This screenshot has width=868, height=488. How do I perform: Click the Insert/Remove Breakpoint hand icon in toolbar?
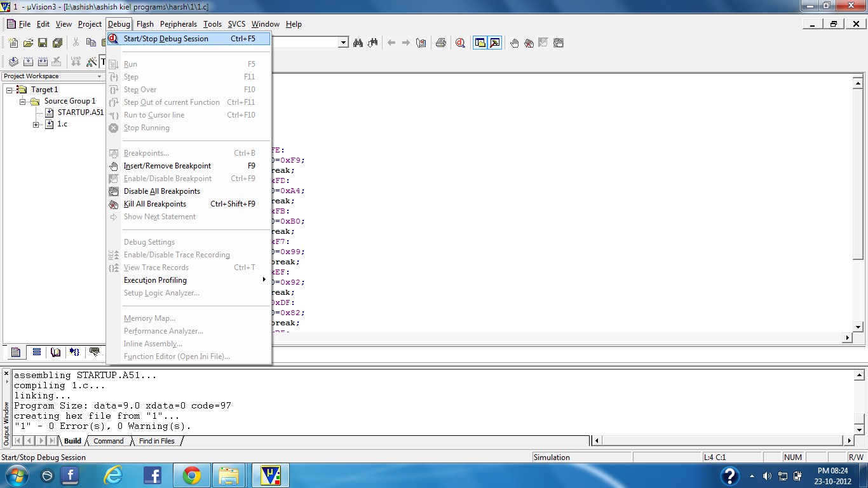514,43
